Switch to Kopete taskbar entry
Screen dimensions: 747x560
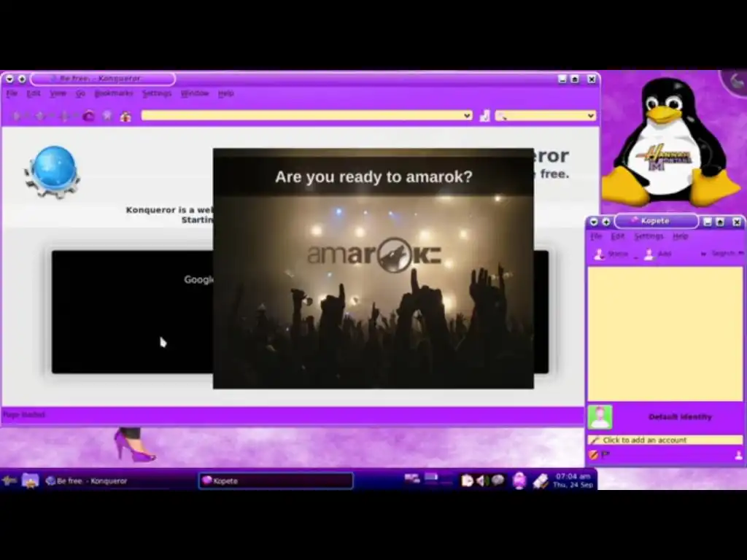pyautogui.click(x=276, y=481)
